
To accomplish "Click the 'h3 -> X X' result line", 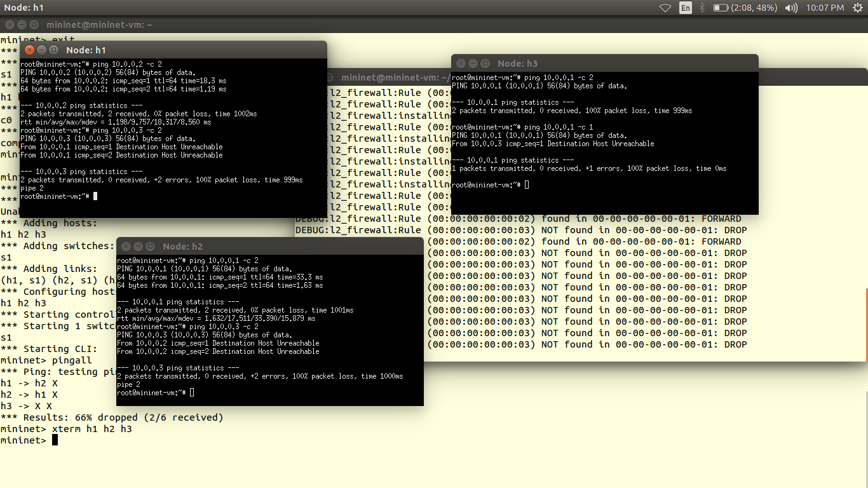I will [x=26, y=406].
